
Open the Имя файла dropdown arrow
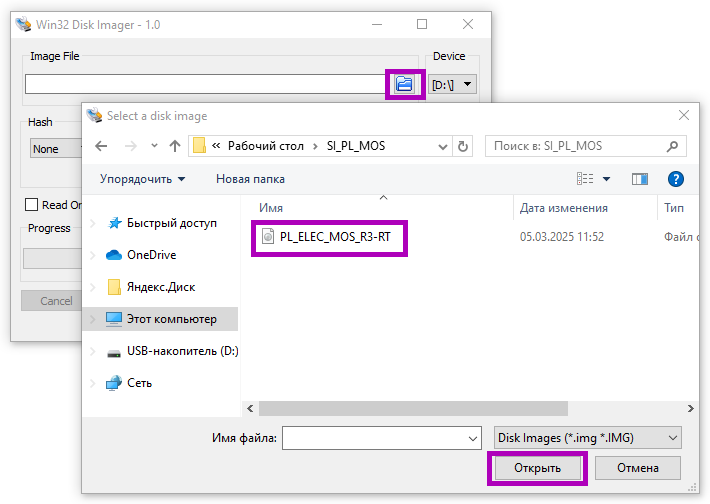click(x=473, y=438)
